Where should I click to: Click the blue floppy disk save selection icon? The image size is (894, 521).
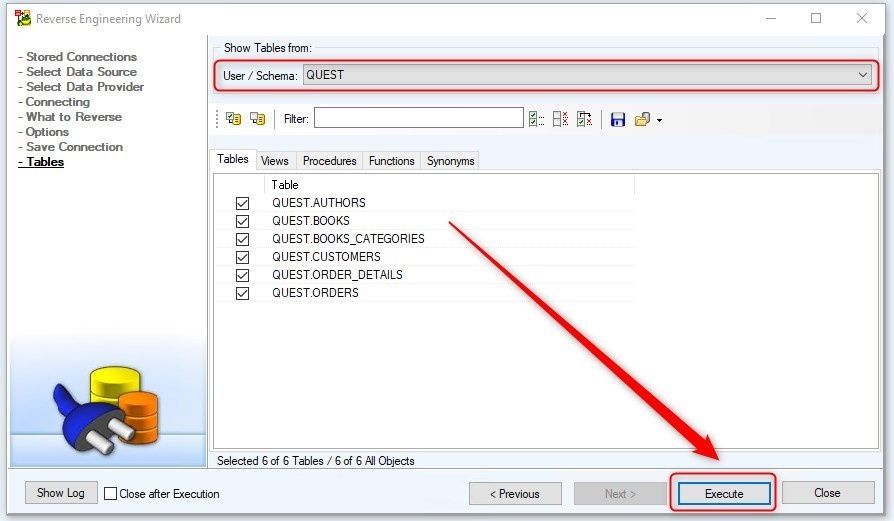click(x=617, y=119)
